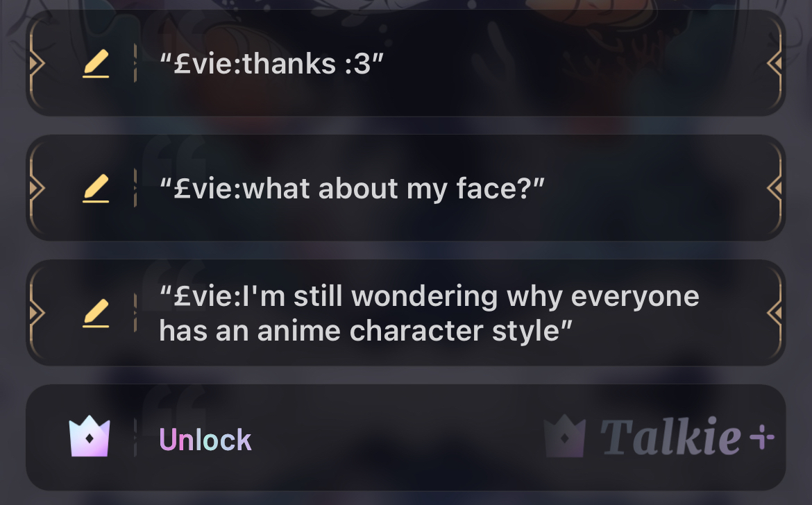The image size is (812, 505).
Task: Tap the faded crown beside the Talkie logo
Action: pyautogui.click(x=565, y=436)
